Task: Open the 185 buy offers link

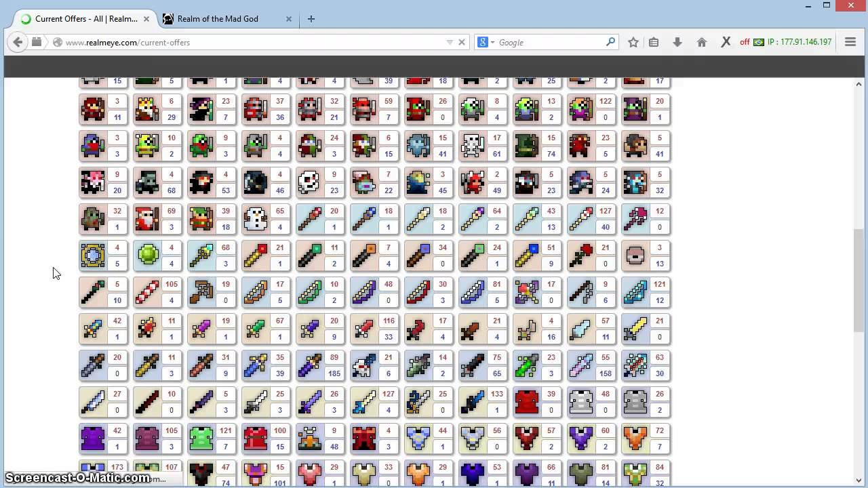Action: pyautogui.click(x=334, y=373)
